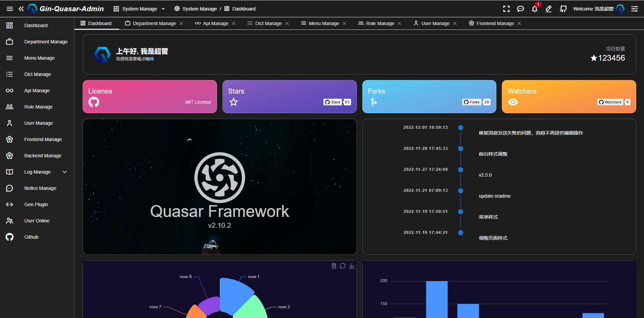Close the Frontend Manage tab

[519, 23]
